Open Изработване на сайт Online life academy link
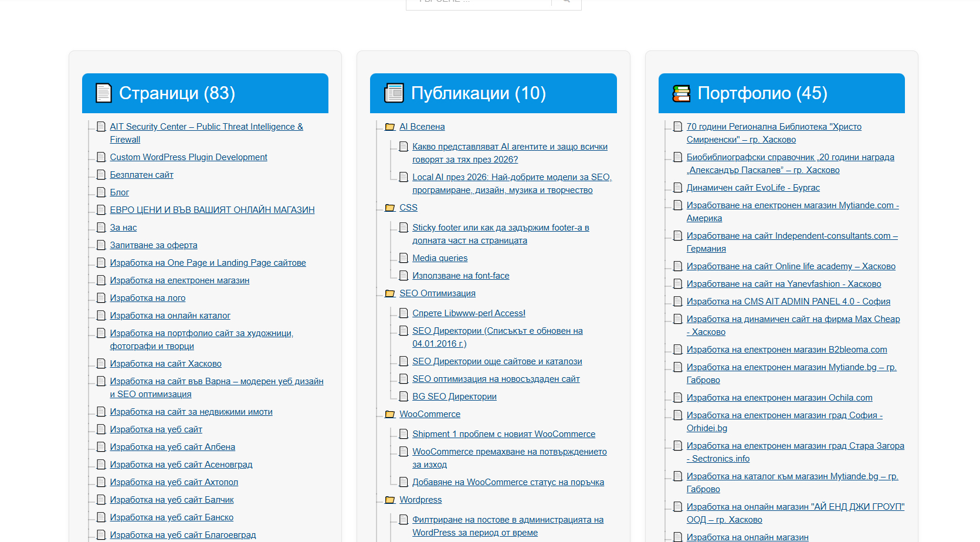The image size is (980, 542). coord(791,266)
